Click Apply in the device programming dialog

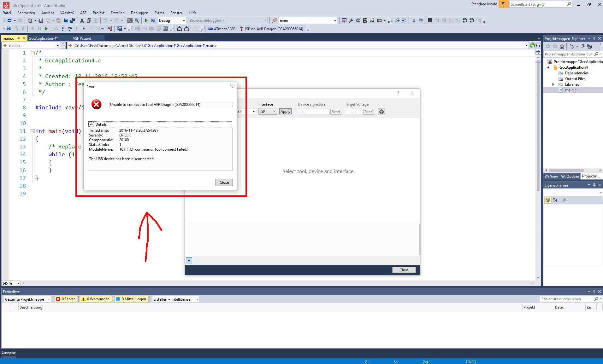[285, 112]
